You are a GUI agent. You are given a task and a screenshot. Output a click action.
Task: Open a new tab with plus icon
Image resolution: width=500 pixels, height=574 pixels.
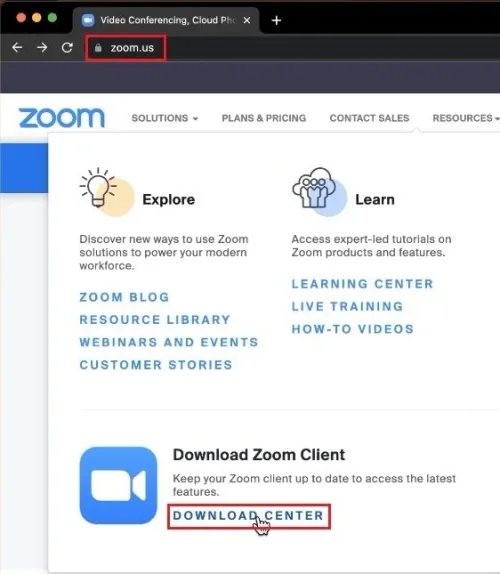[x=276, y=20]
